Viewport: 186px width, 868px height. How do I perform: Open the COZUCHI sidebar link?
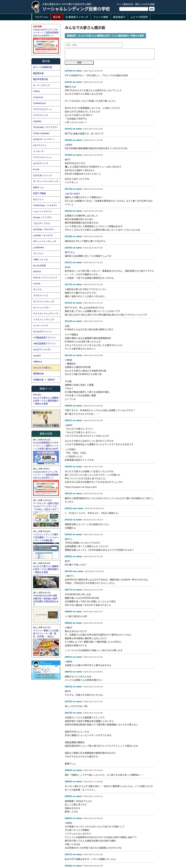tap(46, 97)
